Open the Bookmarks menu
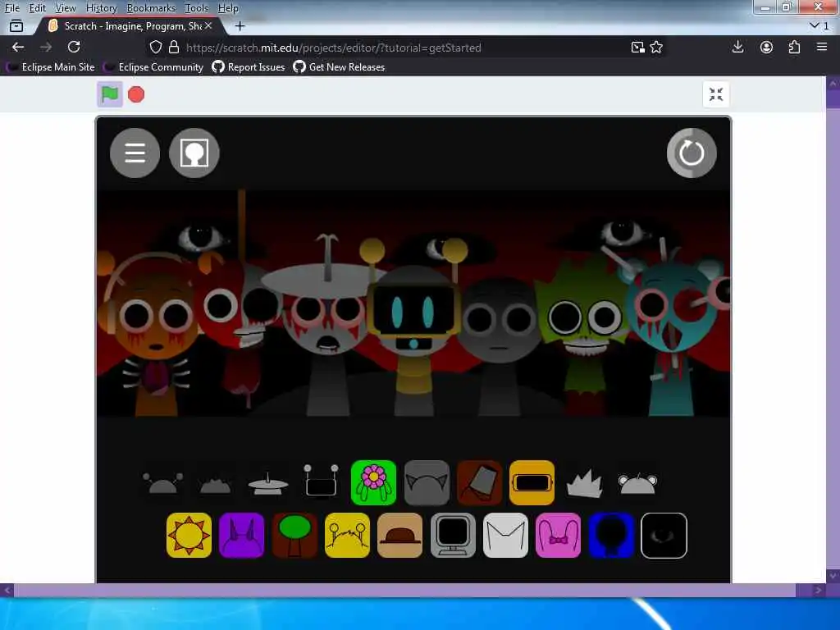 click(151, 8)
